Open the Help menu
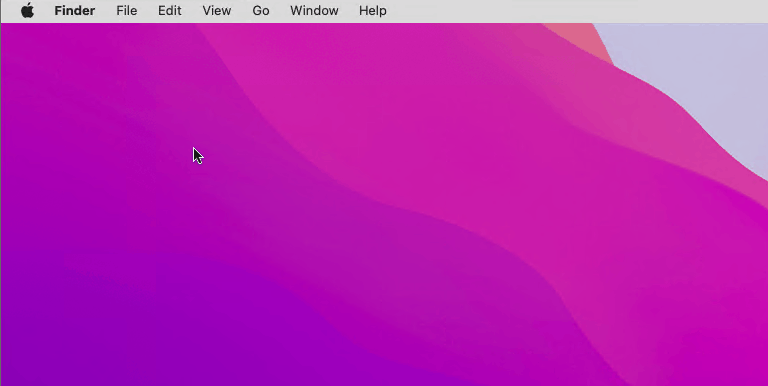Image resolution: width=768 pixels, height=386 pixels. (x=372, y=11)
